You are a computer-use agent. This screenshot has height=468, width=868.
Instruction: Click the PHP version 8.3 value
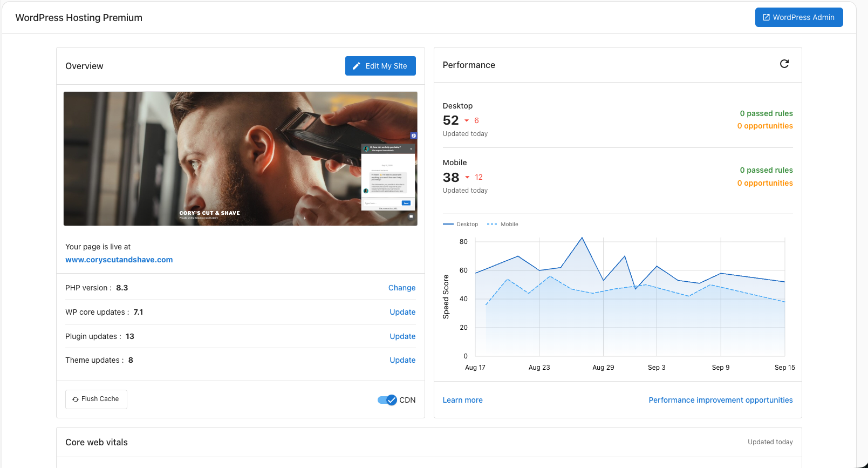122,288
